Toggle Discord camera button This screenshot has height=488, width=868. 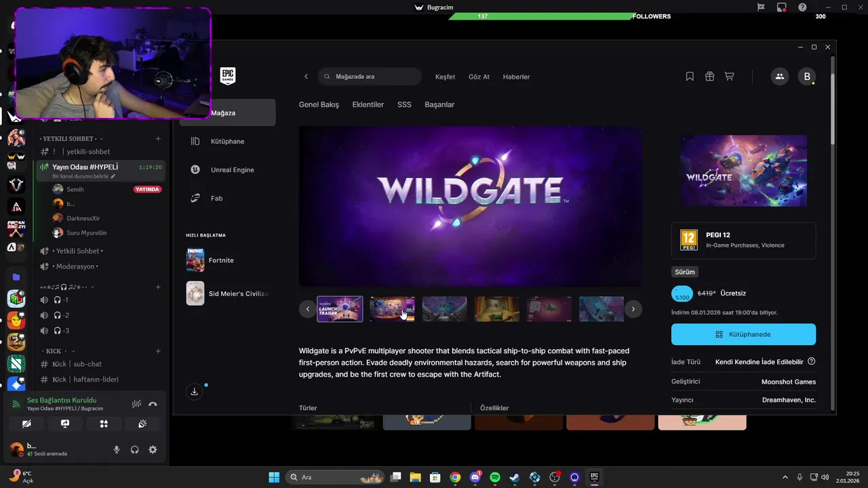(x=26, y=424)
